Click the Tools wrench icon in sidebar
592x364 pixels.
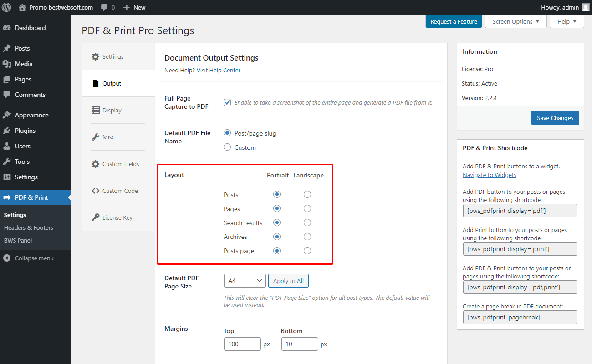7,162
